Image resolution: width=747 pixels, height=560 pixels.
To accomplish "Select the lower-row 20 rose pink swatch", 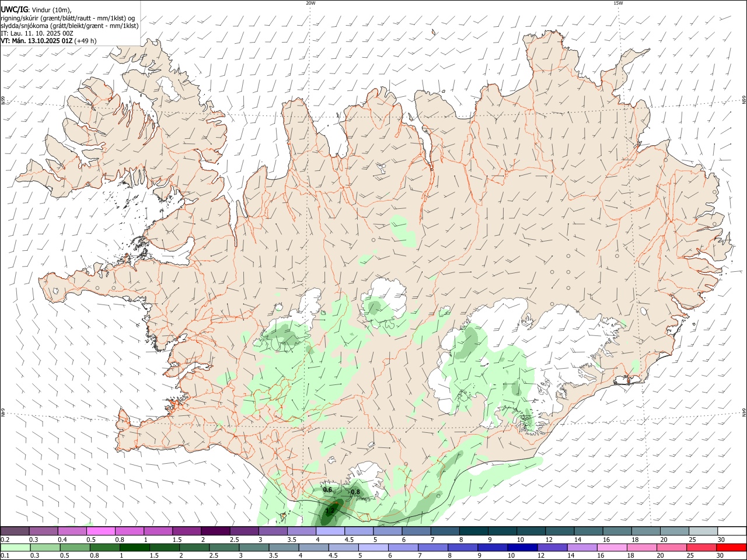I will coord(672,548).
